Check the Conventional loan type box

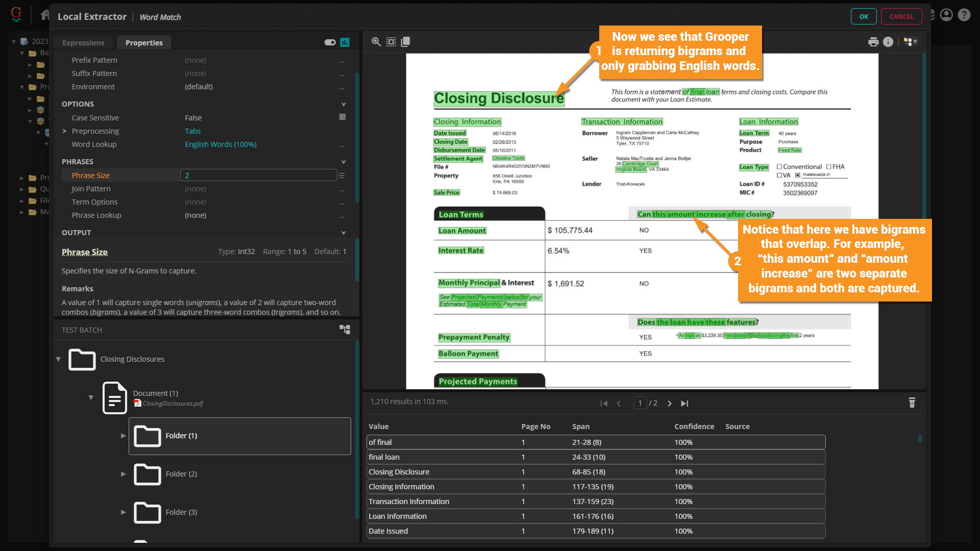point(779,167)
